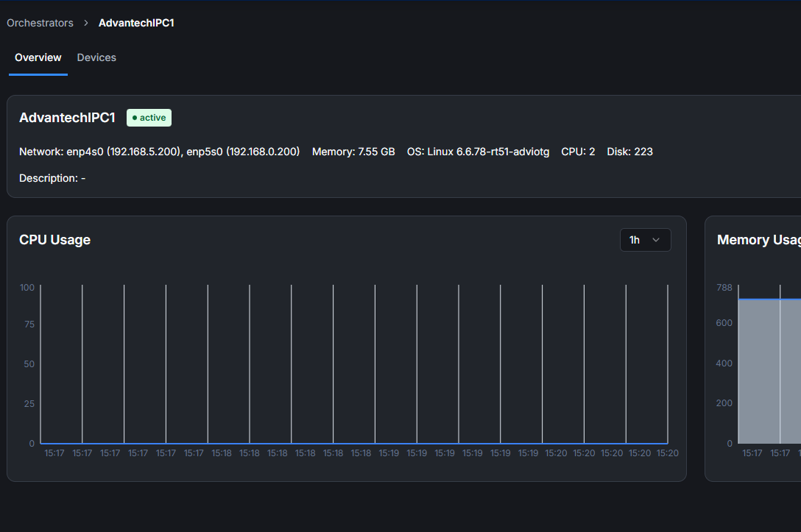Click the Memory: 7.55 GB label
Viewport: 801px width, 532px height.
pyautogui.click(x=353, y=152)
